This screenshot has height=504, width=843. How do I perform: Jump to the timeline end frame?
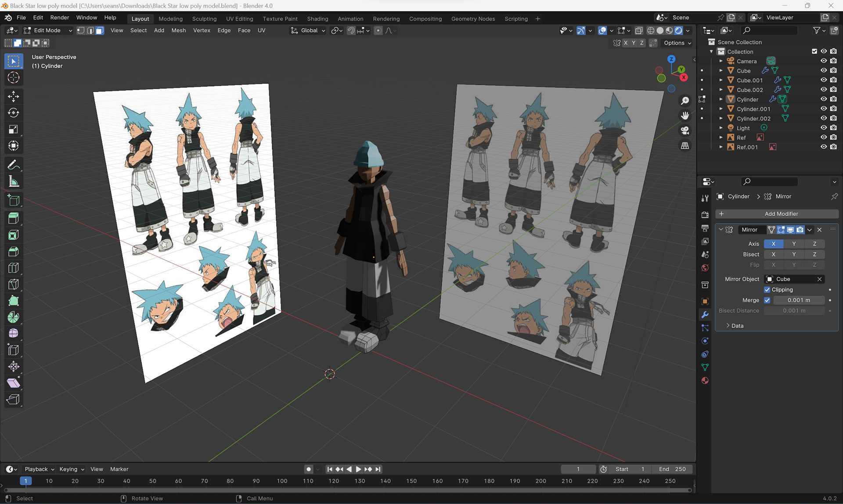coord(378,469)
